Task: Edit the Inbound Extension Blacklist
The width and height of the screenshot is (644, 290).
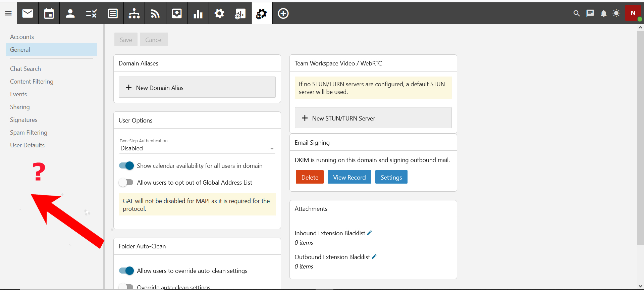Action: pyautogui.click(x=369, y=233)
